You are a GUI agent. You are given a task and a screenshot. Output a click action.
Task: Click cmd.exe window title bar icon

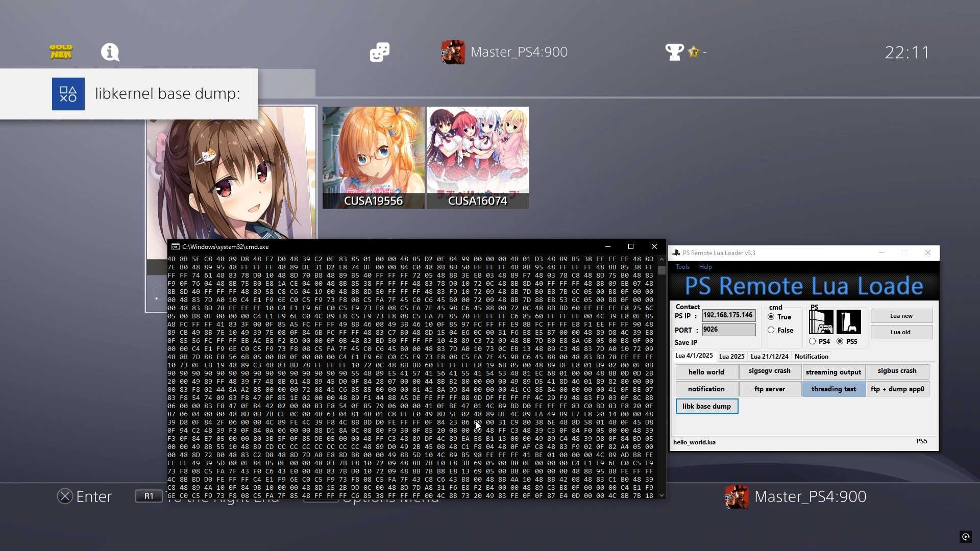175,246
